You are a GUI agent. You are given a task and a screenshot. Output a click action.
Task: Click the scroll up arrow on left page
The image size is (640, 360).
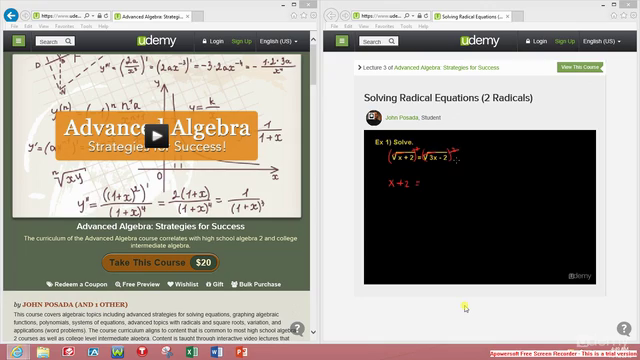click(313, 40)
